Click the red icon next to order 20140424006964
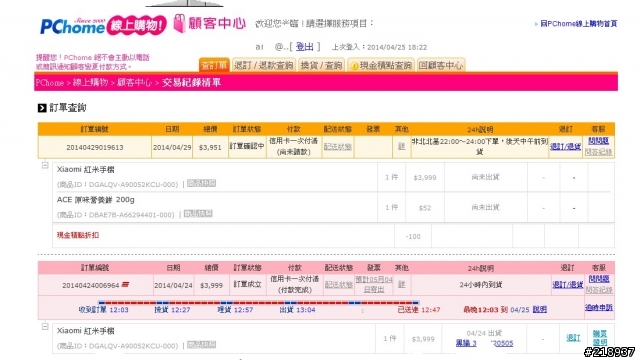640x360 pixels. click(125, 284)
